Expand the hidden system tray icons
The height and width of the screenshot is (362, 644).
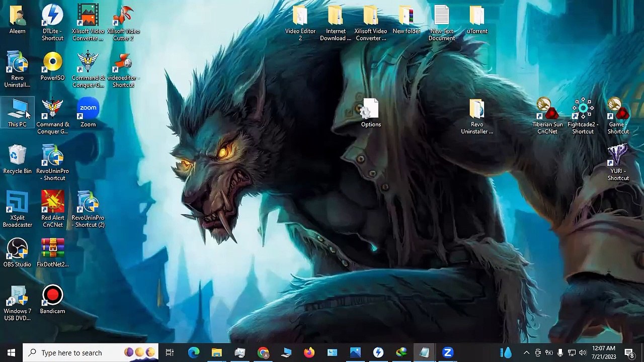526,353
